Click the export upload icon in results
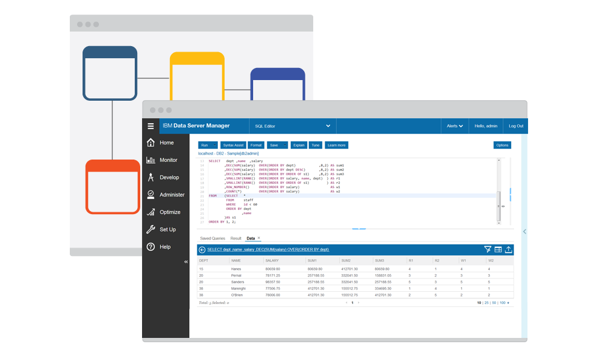The image size is (607, 364). pyautogui.click(x=508, y=249)
